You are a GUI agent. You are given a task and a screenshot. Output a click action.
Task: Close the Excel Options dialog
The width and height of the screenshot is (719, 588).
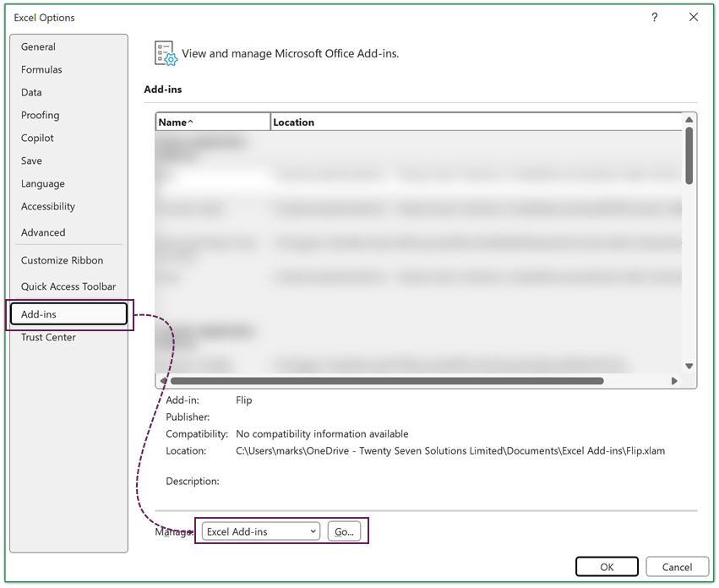pos(694,18)
